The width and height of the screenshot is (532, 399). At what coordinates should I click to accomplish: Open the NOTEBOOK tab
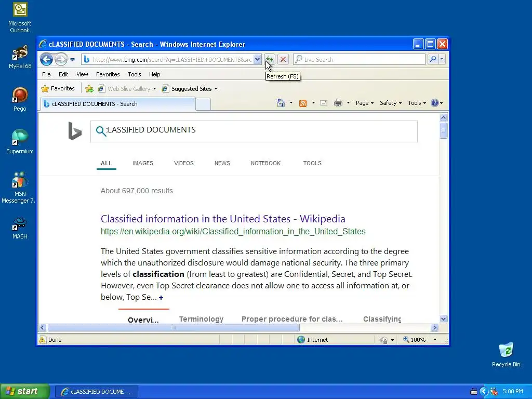pyautogui.click(x=265, y=163)
